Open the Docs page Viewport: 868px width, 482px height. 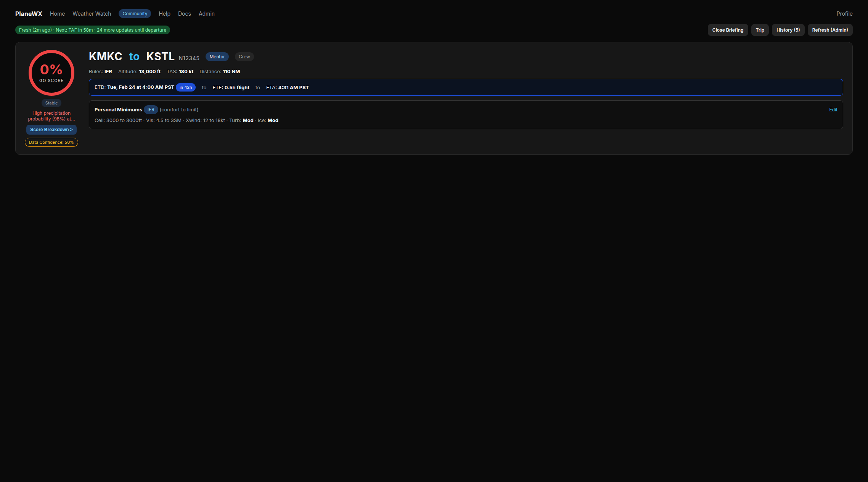(x=185, y=14)
